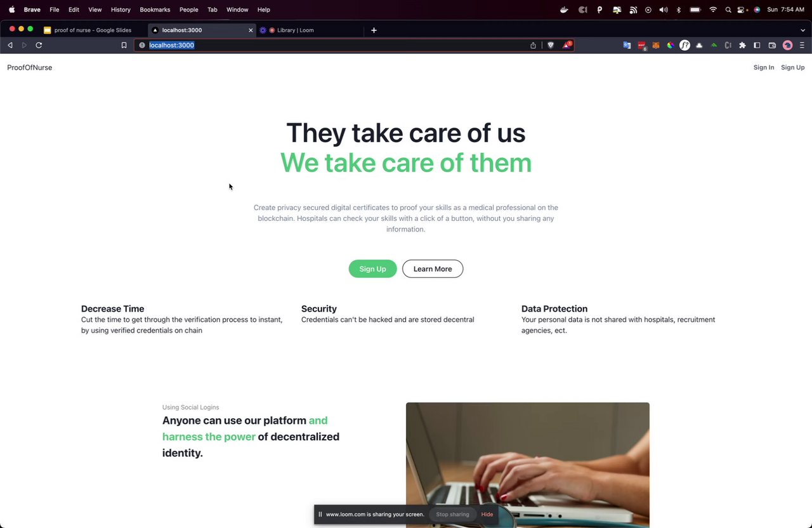
Task: Open the Extensions puzzle piece menu
Action: click(742, 45)
